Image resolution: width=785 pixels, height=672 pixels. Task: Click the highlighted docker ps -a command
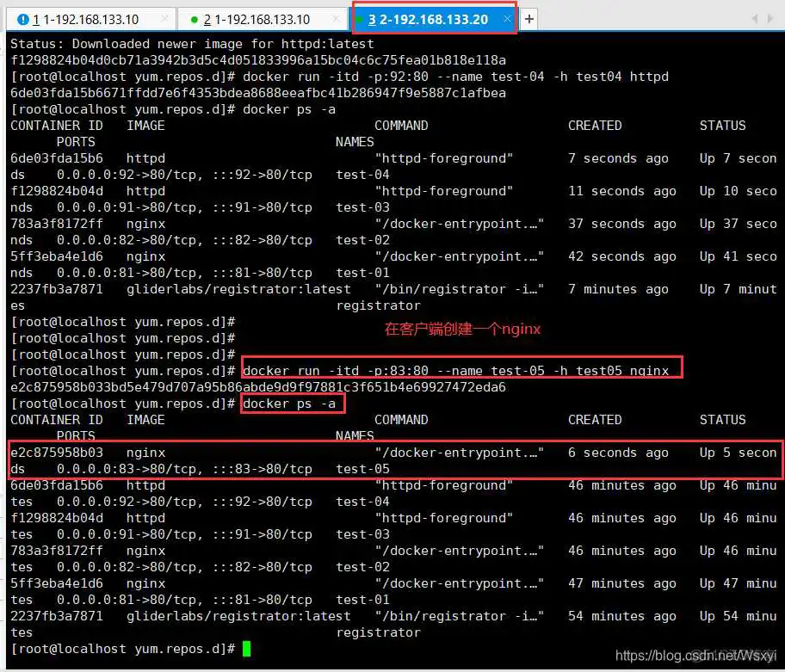point(293,404)
